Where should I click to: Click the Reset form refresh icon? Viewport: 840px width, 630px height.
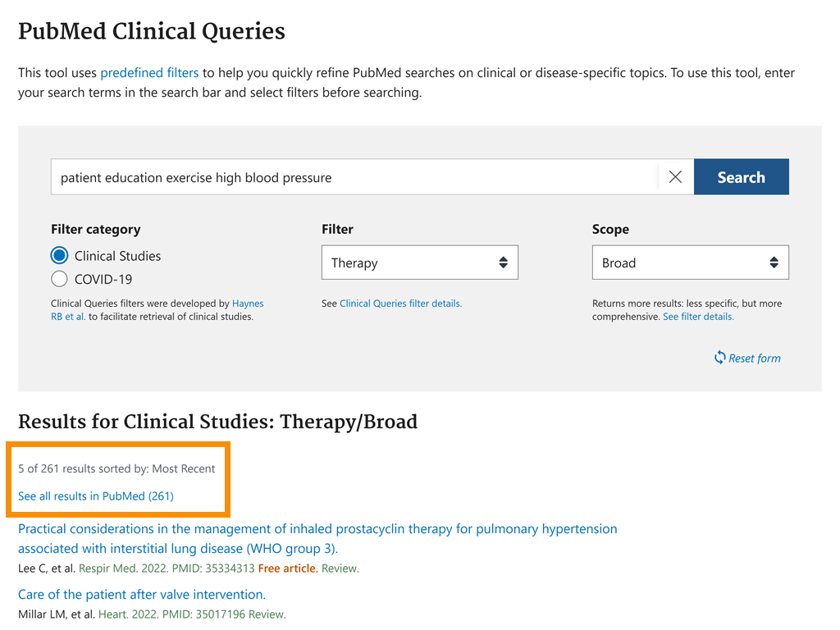click(x=720, y=358)
